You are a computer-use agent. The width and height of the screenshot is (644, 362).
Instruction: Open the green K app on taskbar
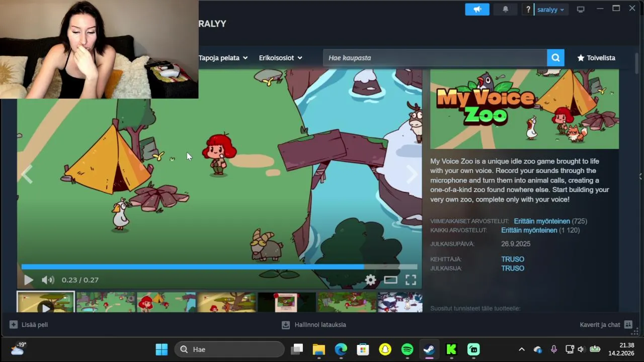pyautogui.click(x=451, y=349)
